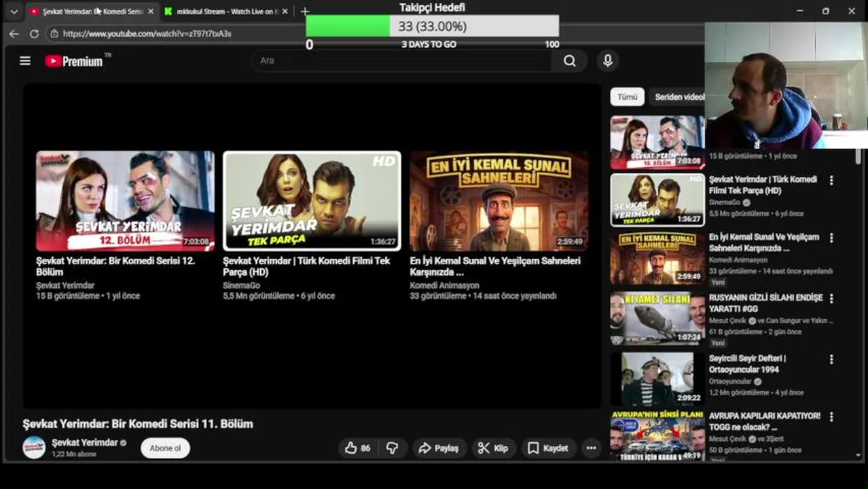Screen dimensions: 868x489
Task: Open sidebar Kıyamet Silahı thumbnail
Action: (x=657, y=319)
